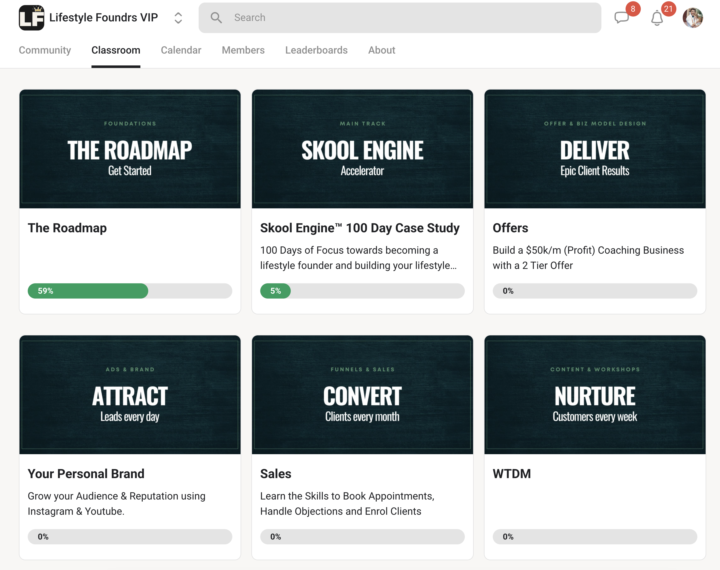Select the Classroom tab
The height and width of the screenshot is (570, 720).
pyautogui.click(x=116, y=50)
